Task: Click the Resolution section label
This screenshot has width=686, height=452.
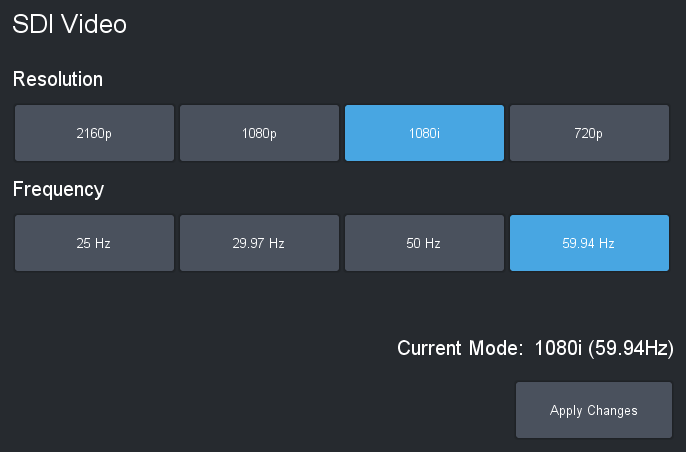Action: [x=57, y=79]
